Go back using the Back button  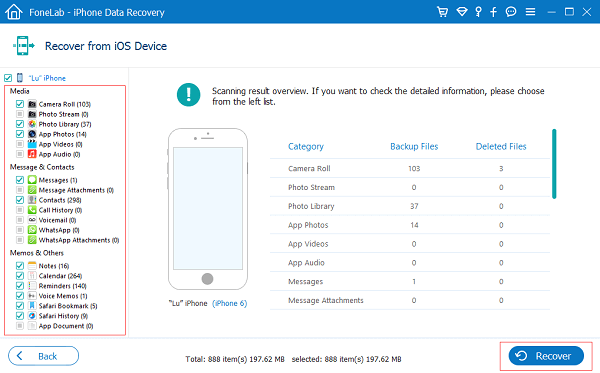pyautogui.click(x=44, y=356)
